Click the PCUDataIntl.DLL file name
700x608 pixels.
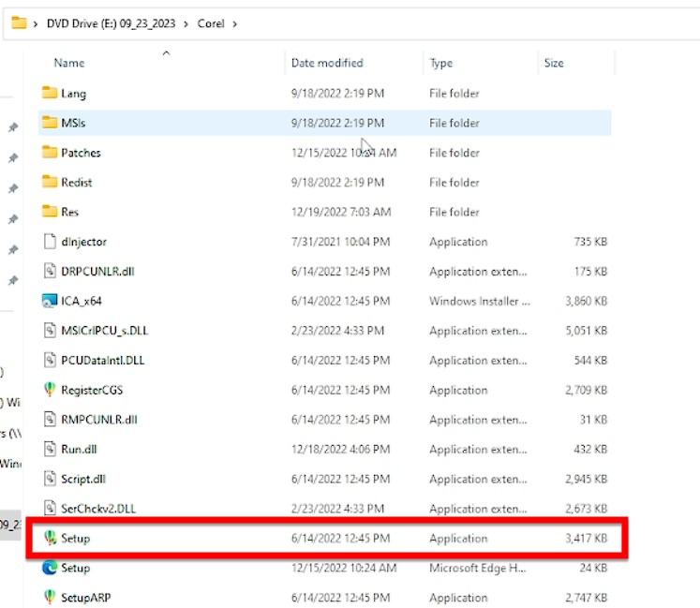click(x=103, y=361)
